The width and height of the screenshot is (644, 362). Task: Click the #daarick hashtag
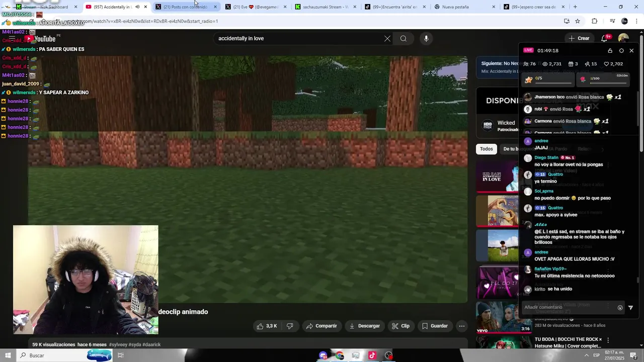tap(151, 344)
